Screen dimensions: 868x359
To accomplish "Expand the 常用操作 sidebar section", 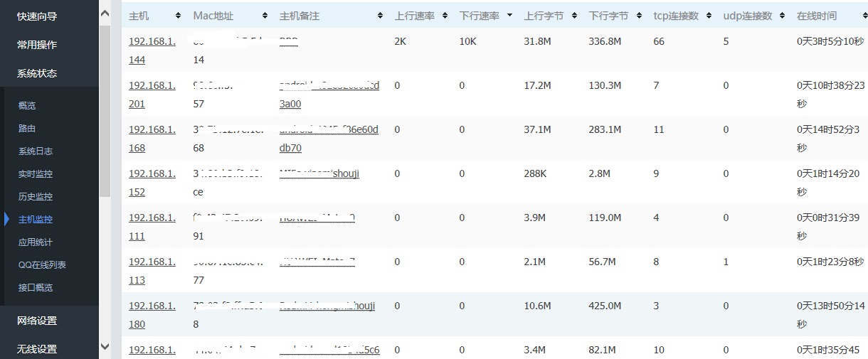I will click(37, 45).
